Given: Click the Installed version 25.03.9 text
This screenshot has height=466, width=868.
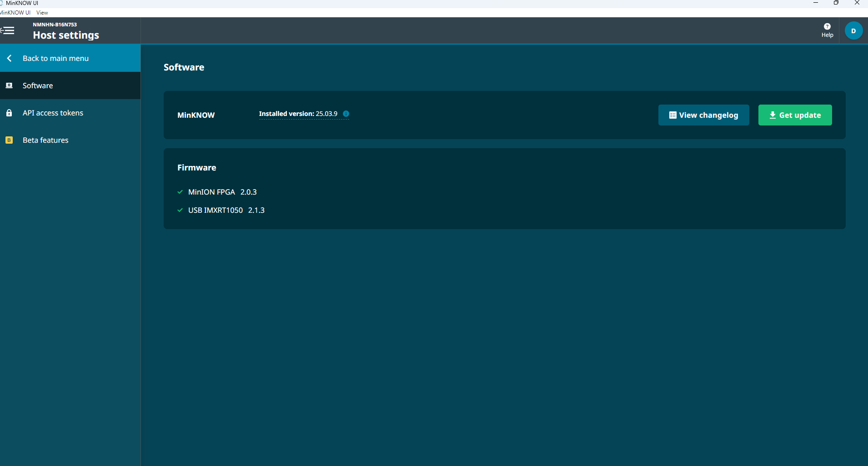Looking at the screenshot, I should [x=298, y=114].
